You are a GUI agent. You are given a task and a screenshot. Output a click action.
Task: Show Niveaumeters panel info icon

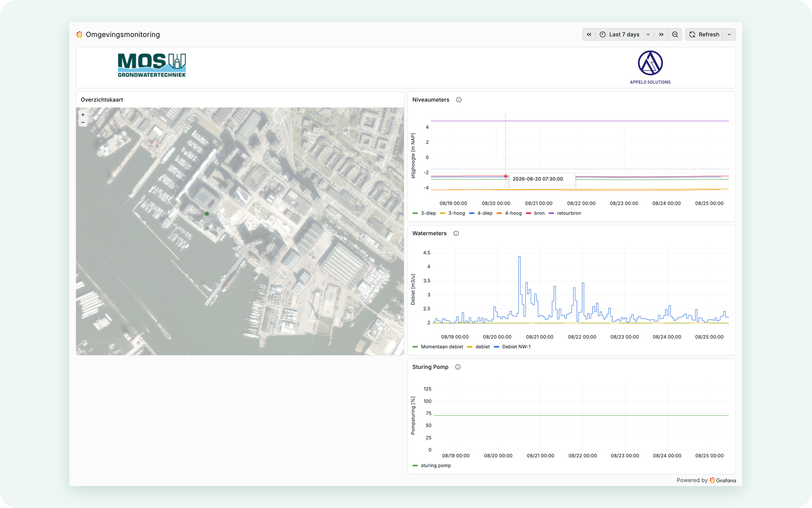click(x=459, y=100)
